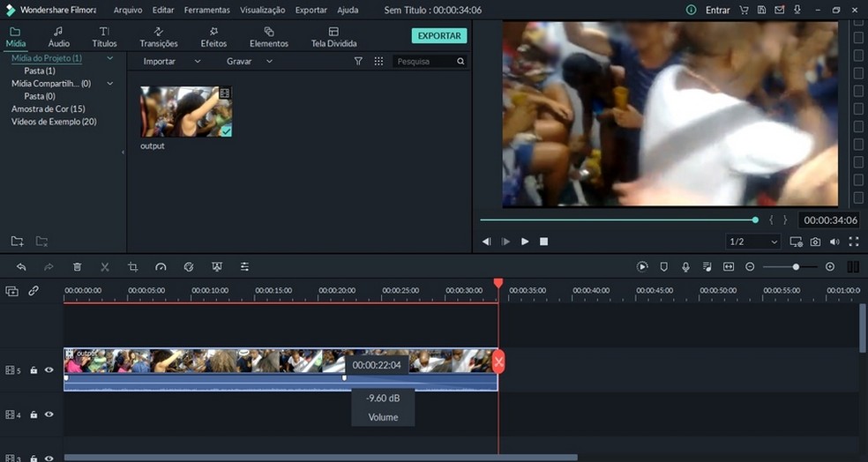Open Exportar menu

click(x=311, y=10)
